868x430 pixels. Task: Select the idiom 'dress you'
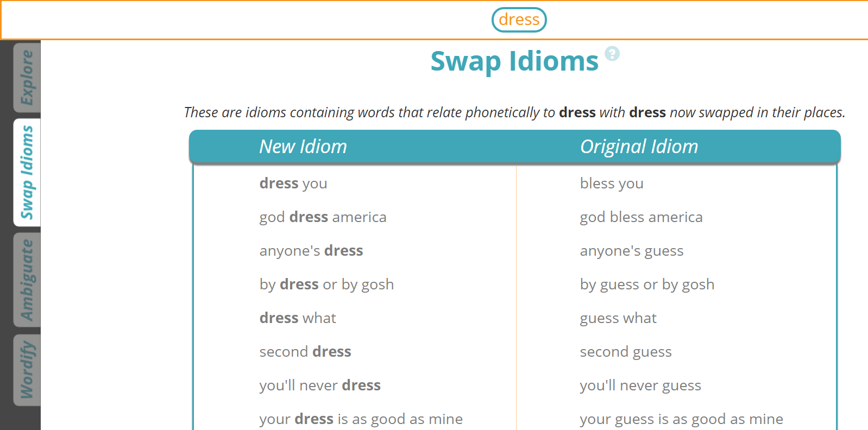pyautogui.click(x=293, y=184)
